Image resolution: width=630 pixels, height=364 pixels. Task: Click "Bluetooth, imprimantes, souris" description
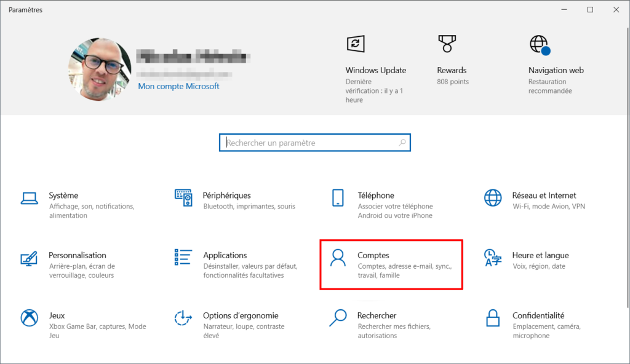point(249,207)
